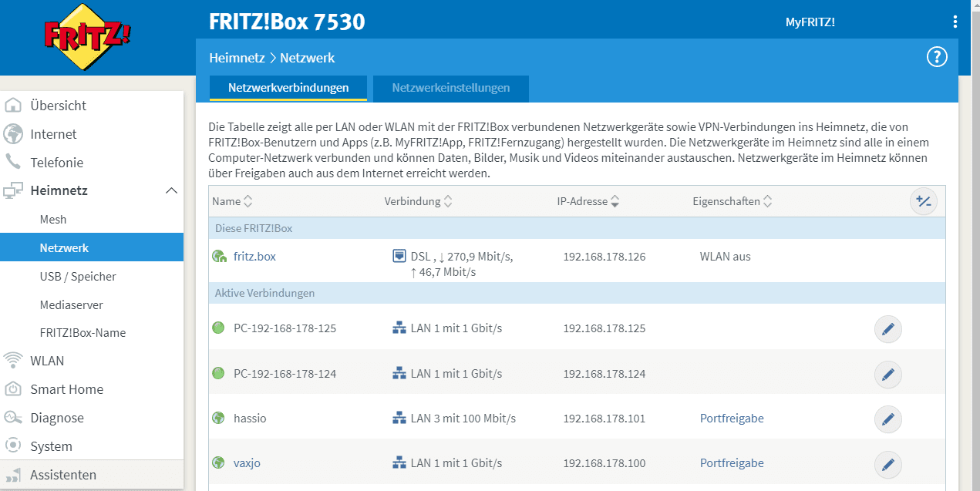Edit device PC-192-168-178-124 with pencil icon
The width and height of the screenshot is (980, 491).
[x=887, y=375]
